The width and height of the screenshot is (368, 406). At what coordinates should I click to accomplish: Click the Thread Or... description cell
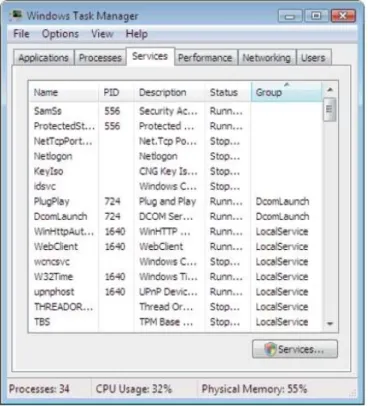(166, 307)
